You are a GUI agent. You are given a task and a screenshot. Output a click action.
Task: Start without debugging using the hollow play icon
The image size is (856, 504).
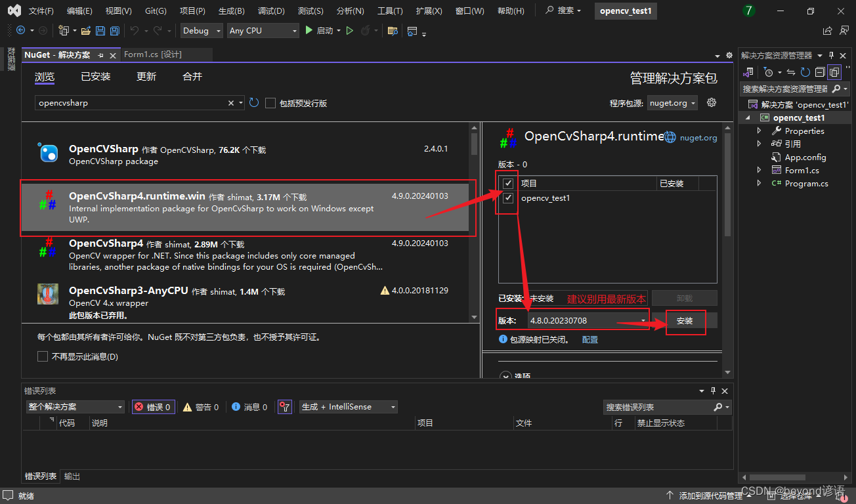[x=350, y=30]
